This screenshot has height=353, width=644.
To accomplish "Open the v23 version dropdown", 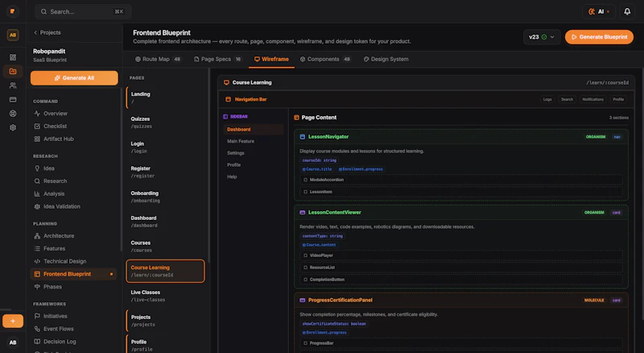I will 541,37.
